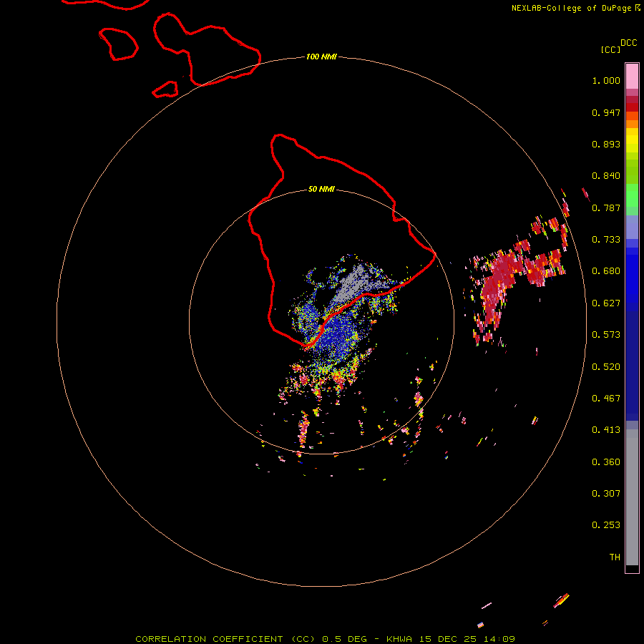This screenshot has height=644, width=644.
Task: Select the 0.360 scale value
Action: tap(606, 462)
